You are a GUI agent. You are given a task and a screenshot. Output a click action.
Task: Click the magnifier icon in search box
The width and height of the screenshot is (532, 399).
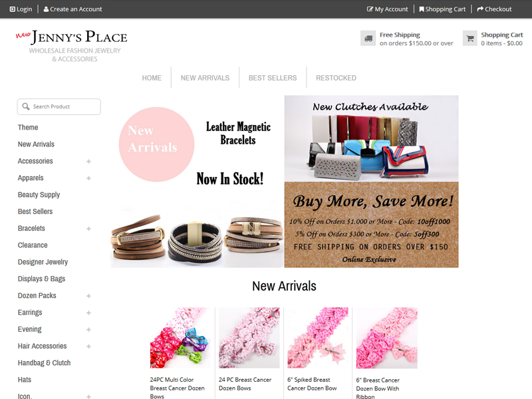[26, 106]
